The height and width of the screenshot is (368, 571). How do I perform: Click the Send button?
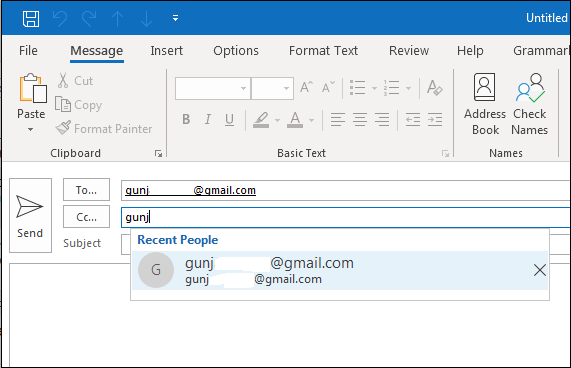coord(30,215)
